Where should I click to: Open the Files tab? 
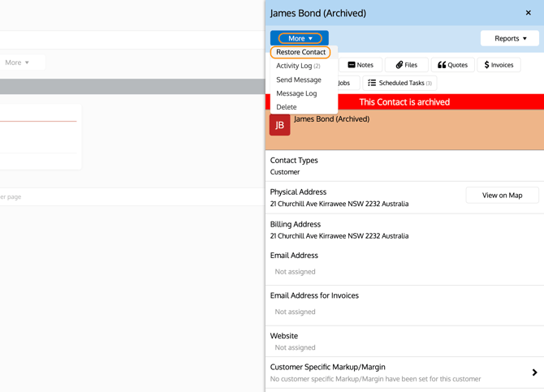pos(407,65)
